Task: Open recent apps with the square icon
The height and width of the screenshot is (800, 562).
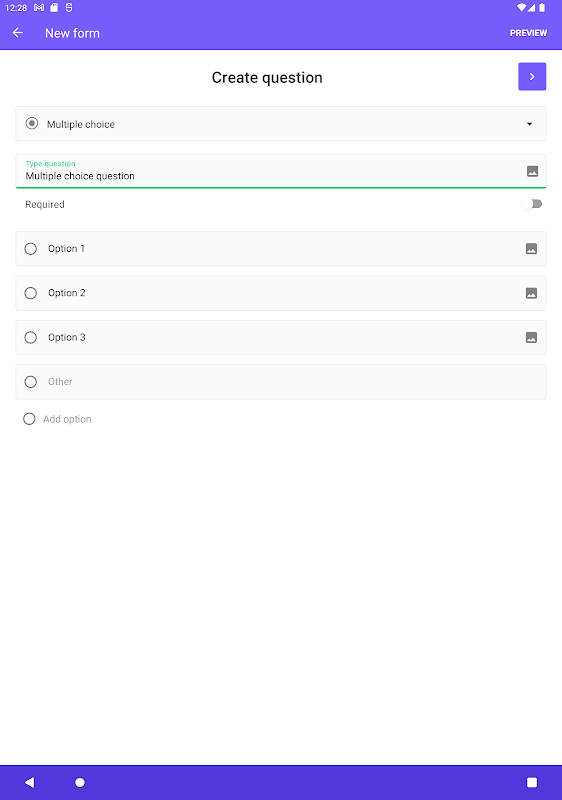Action: (x=532, y=782)
